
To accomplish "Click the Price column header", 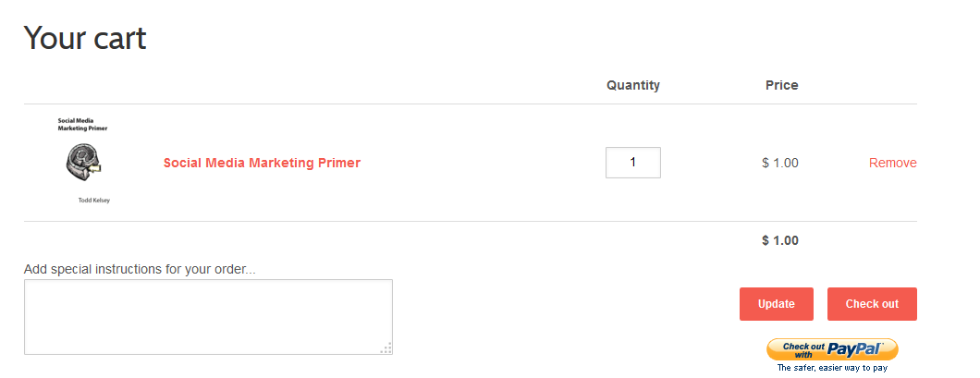I will (782, 85).
